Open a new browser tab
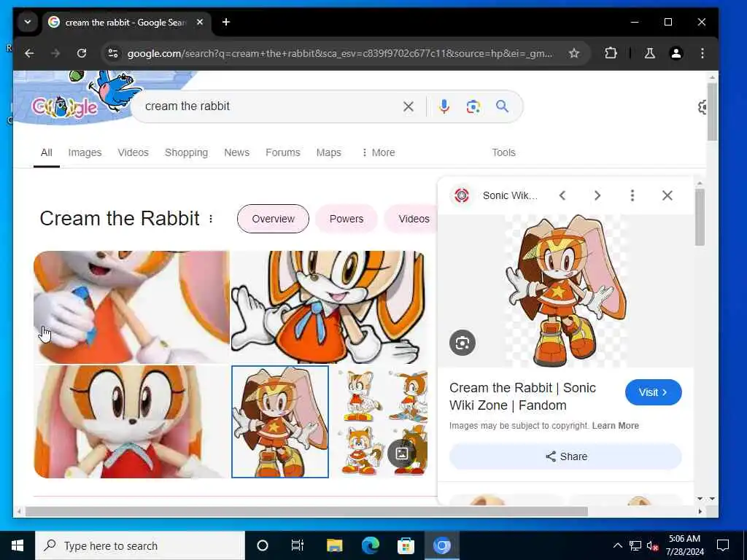This screenshot has width=747, height=560. pyautogui.click(x=226, y=23)
